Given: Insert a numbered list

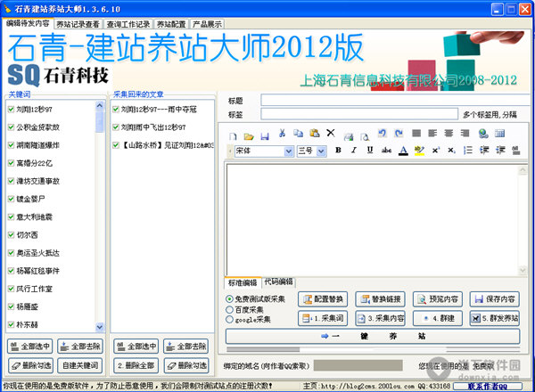Looking at the screenshot, I should click(468, 150).
